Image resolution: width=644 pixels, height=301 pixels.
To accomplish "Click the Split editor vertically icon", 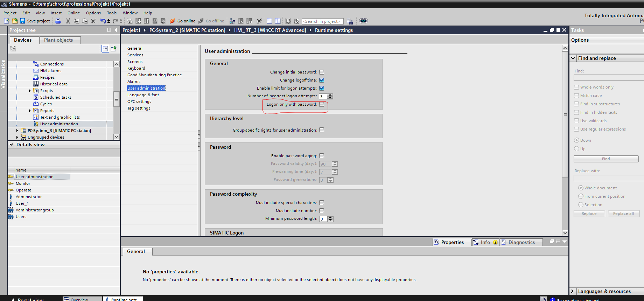I will click(278, 21).
